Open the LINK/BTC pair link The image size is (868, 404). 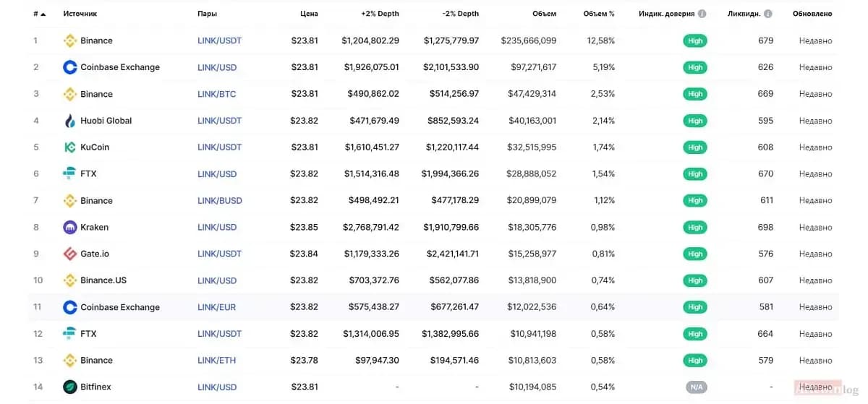[217, 94]
